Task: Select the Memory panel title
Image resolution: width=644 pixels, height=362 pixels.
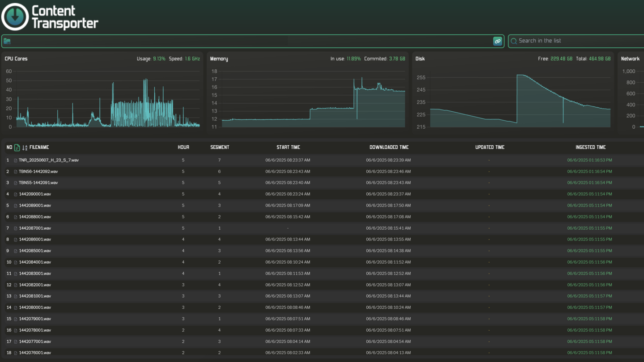Action: pos(219,59)
